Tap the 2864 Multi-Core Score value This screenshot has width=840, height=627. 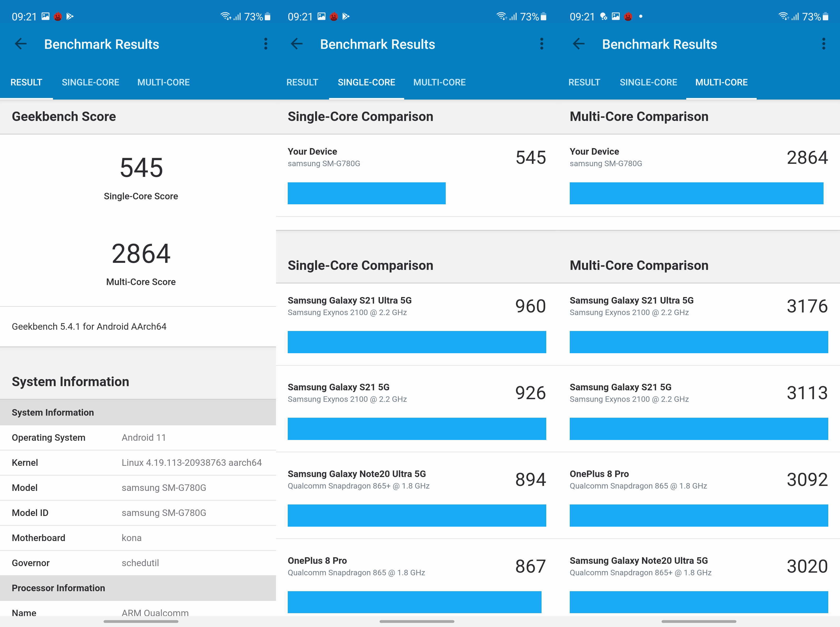pos(141,253)
